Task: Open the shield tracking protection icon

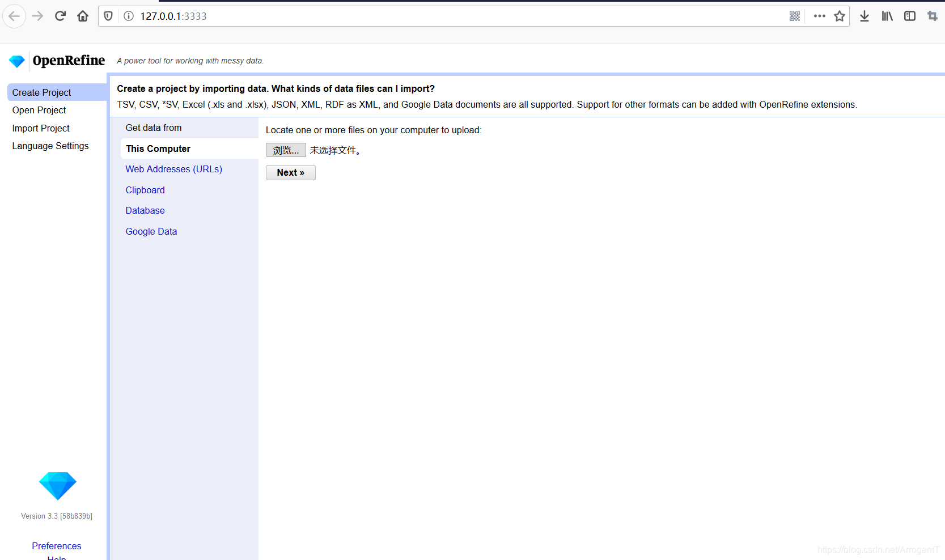Action: point(108,16)
